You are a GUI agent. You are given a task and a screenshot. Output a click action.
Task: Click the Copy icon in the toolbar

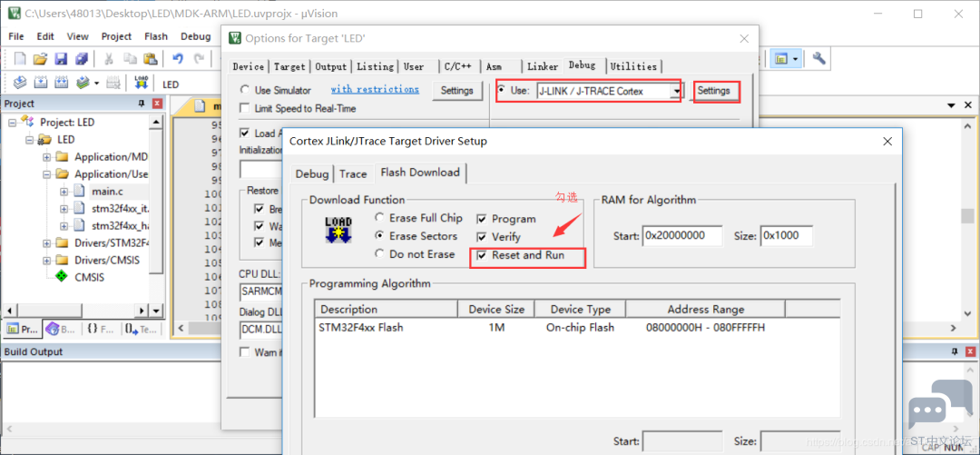click(130, 59)
